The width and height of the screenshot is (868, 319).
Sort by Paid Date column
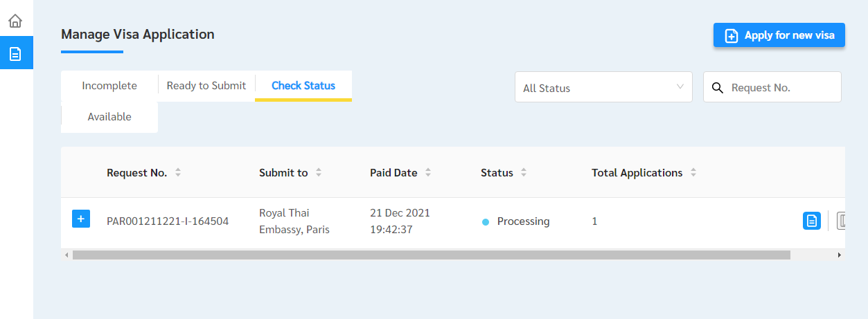pyautogui.click(x=428, y=173)
